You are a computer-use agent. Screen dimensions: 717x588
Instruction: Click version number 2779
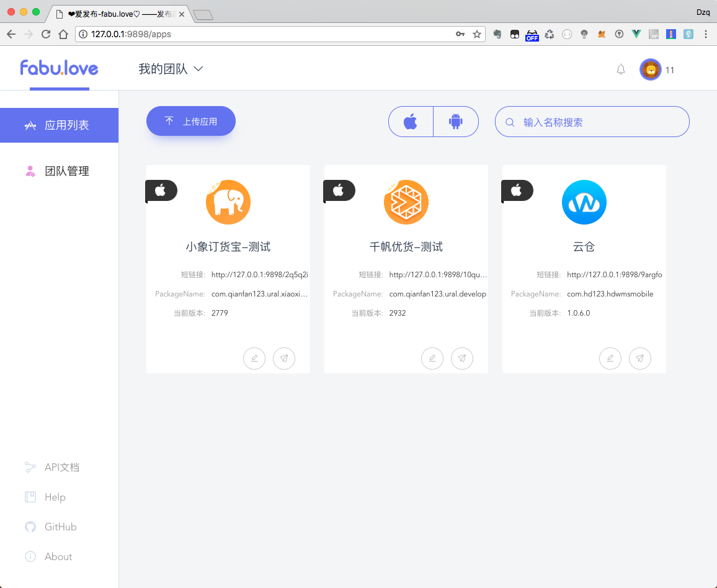[220, 313]
